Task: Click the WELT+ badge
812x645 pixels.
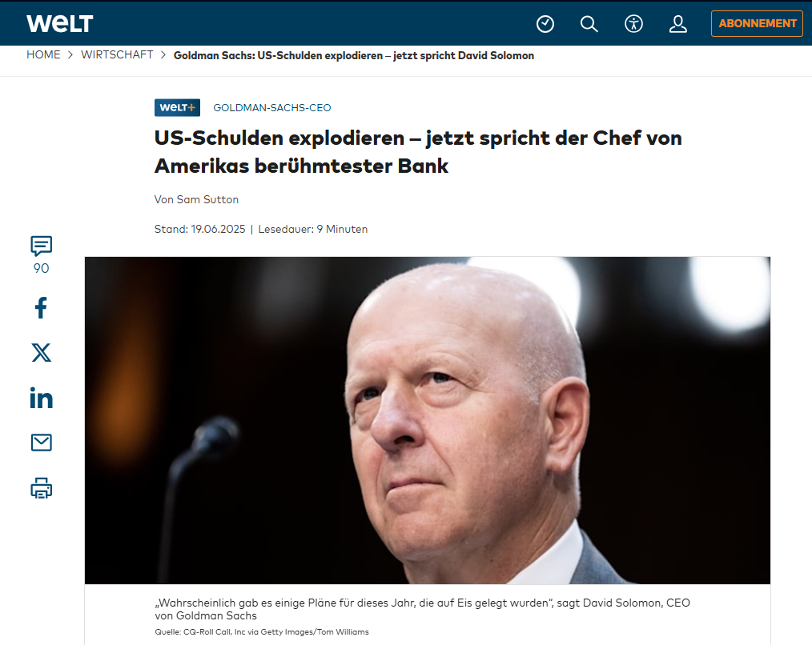Action: point(177,108)
